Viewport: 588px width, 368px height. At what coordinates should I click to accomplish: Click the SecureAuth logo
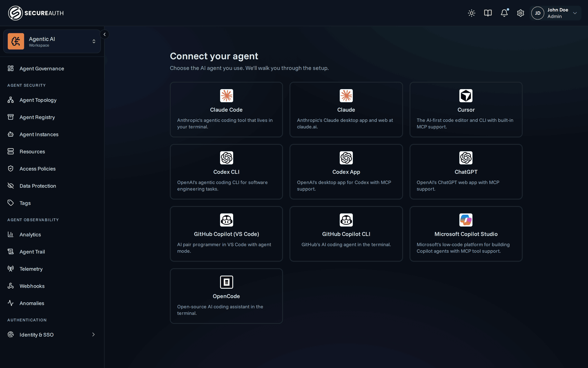click(x=36, y=13)
